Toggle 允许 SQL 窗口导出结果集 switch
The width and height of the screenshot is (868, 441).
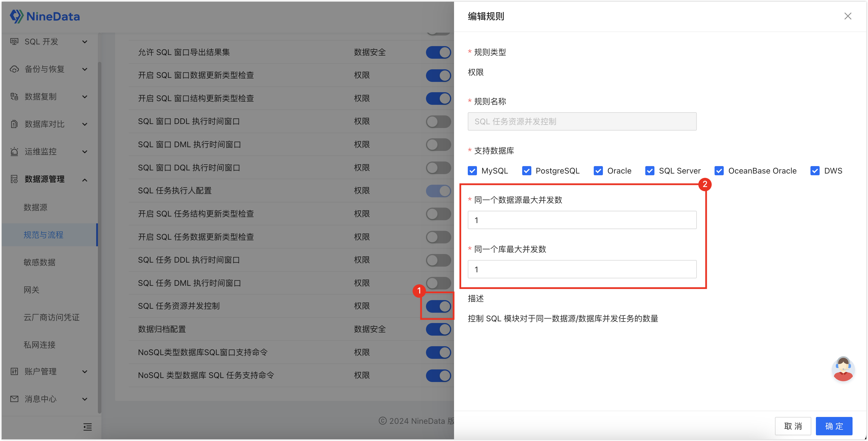tap(438, 52)
